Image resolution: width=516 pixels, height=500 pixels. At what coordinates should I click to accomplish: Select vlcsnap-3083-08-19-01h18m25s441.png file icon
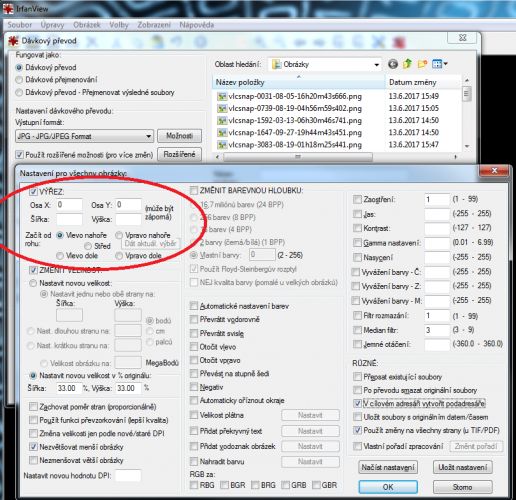pos(222,145)
